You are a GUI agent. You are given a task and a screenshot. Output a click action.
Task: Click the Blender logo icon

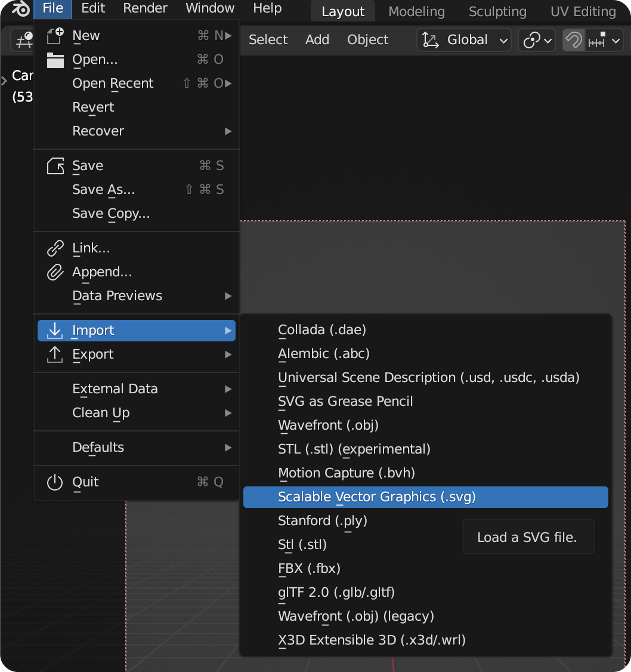[x=20, y=8]
